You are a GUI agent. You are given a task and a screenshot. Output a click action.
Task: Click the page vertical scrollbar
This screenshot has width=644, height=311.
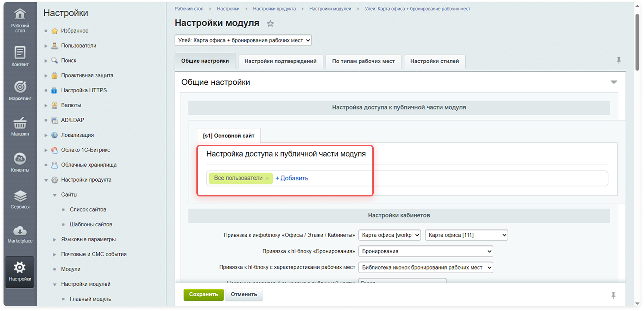point(637,42)
